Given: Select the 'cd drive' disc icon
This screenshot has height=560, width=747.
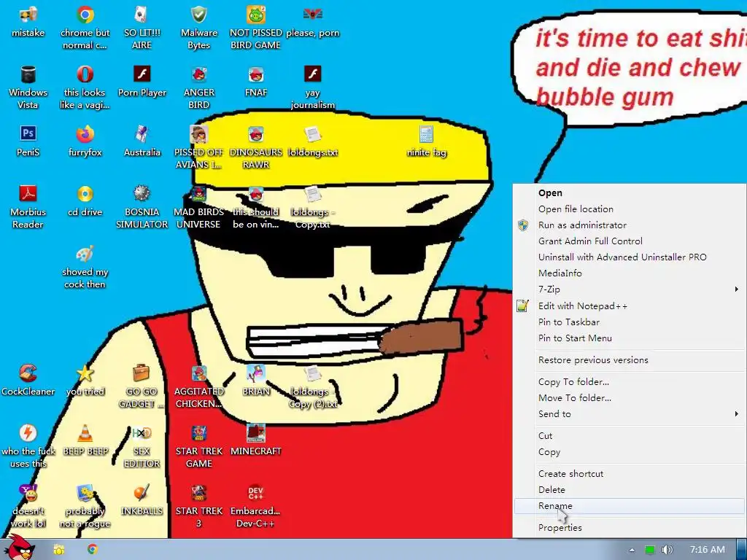Looking at the screenshot, I should coord(85,201).
